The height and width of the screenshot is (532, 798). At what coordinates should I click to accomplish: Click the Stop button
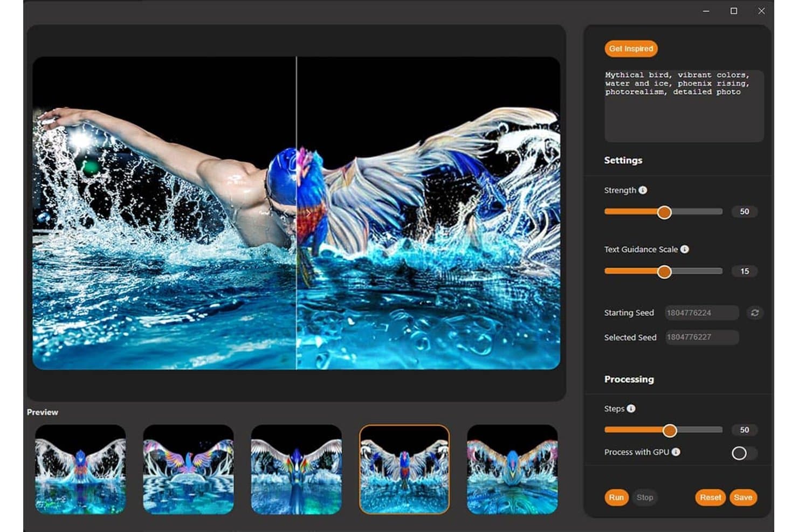(x=645, y=498)
